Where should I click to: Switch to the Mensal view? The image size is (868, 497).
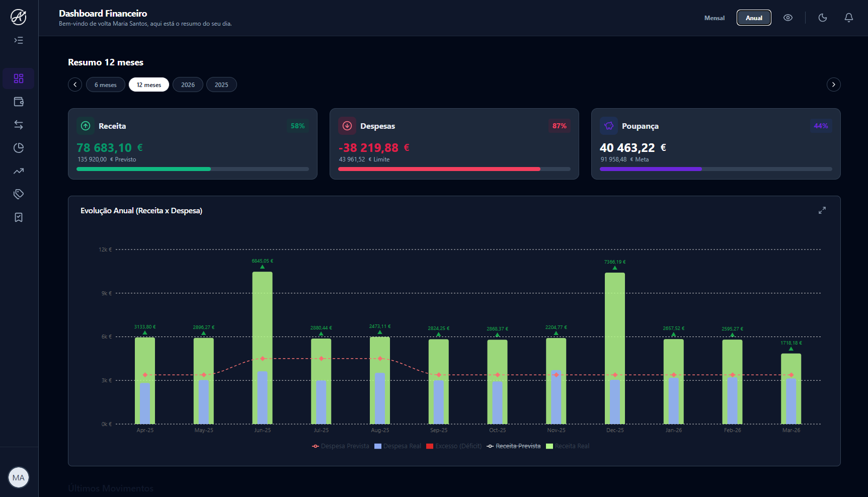714,18
